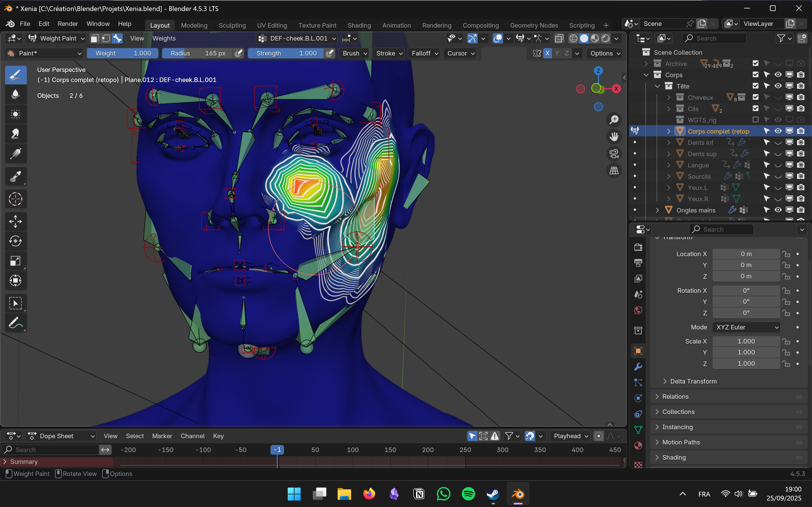Adjust the Weight slider
812x507 pixels.
tap(122, 53)
